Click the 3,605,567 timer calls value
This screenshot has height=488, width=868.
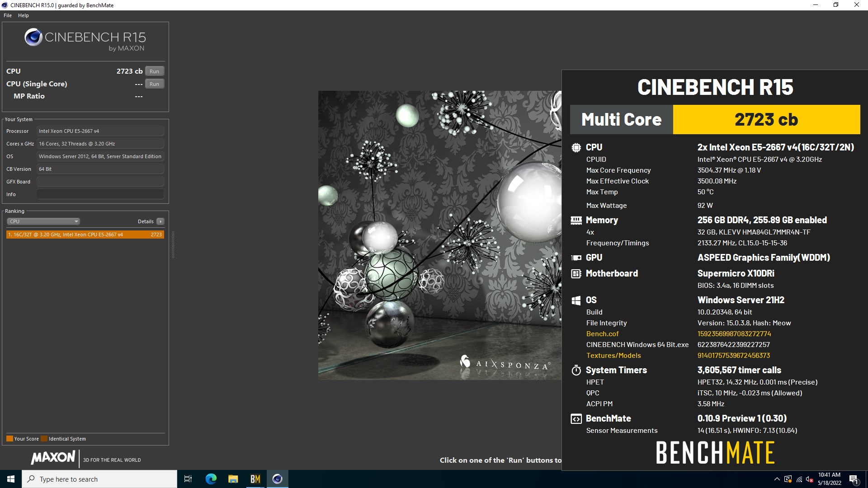click(739, 370)
